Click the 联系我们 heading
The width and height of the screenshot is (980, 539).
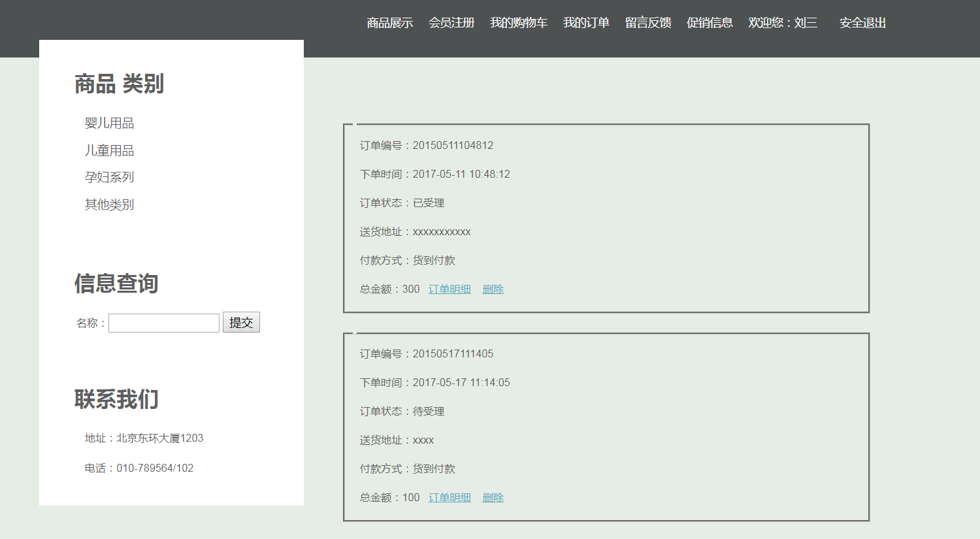click(x=116, y=399)
